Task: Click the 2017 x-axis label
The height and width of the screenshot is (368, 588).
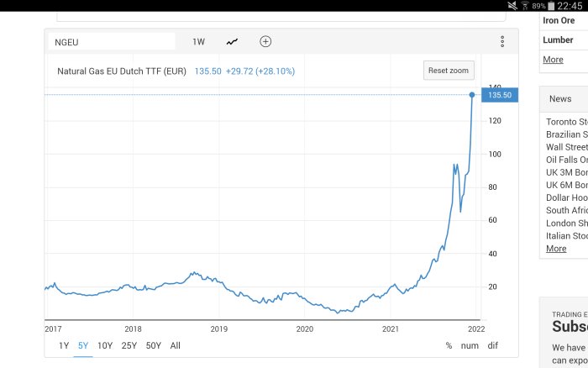Action: [53, 329]
